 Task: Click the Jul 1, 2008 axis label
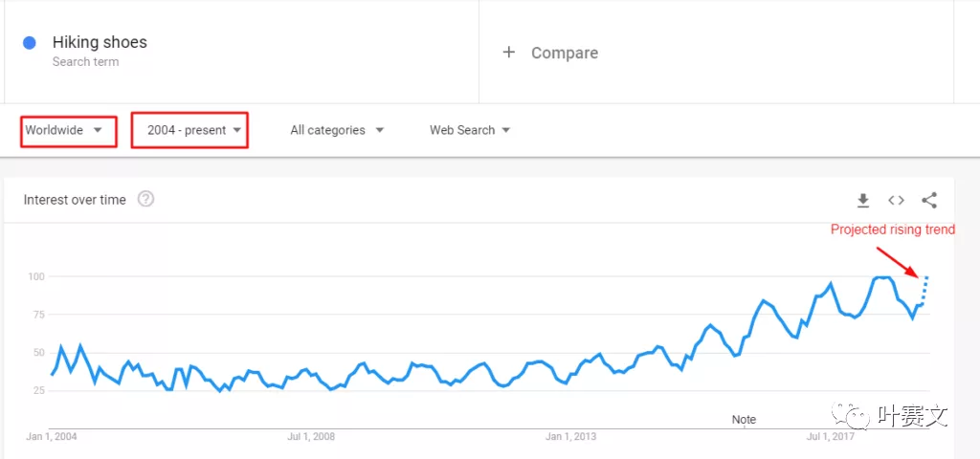click(311, 437)
